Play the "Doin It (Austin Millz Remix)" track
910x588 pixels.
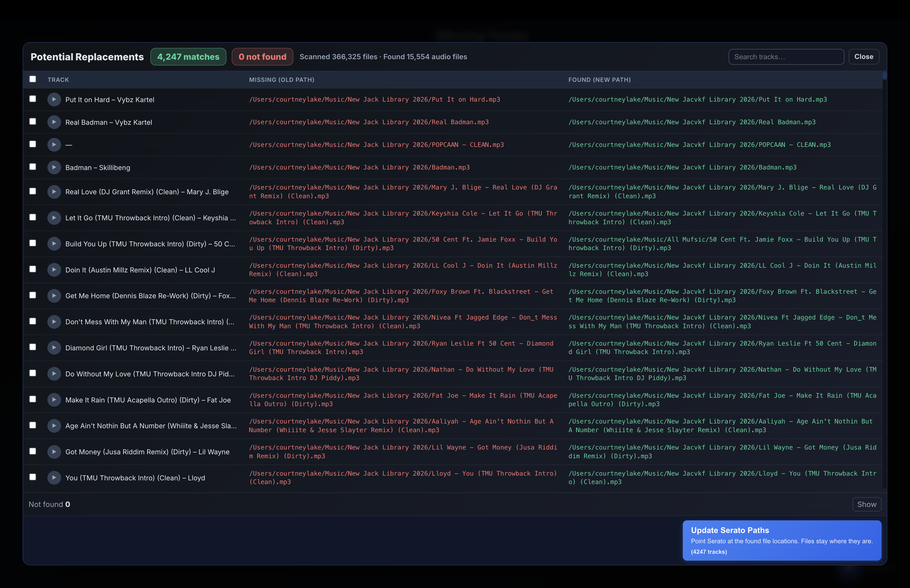click(54, 270)
